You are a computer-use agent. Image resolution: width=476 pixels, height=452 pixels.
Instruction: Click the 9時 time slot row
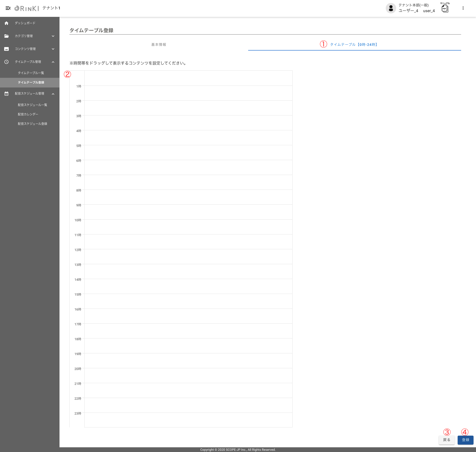tap(188, 212)
